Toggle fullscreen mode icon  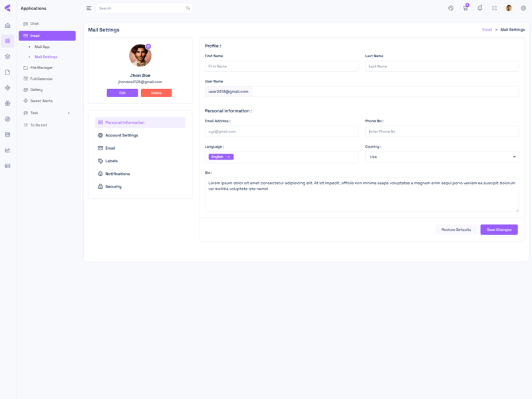(x=494, y=9)
